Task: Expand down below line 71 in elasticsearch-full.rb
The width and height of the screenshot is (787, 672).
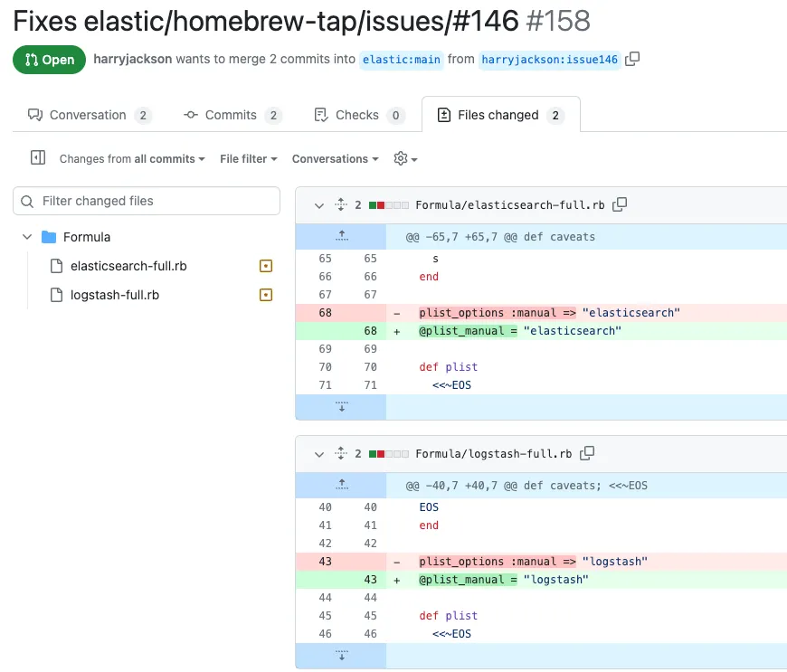Action: [x=341, y=406]
